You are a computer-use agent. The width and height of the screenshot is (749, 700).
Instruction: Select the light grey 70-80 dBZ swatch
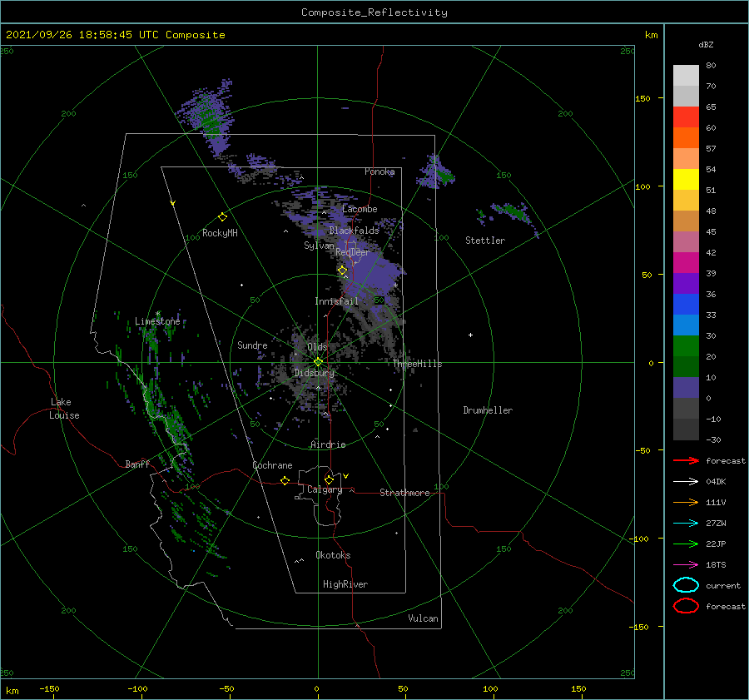tap(686, 76)
